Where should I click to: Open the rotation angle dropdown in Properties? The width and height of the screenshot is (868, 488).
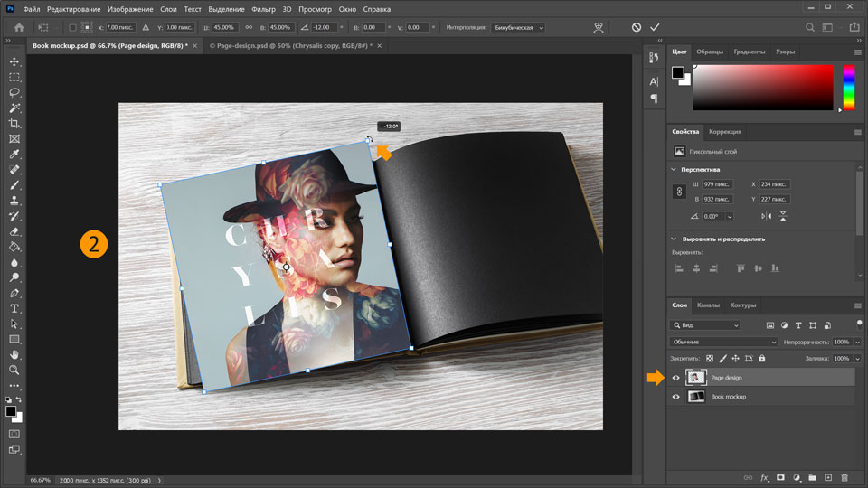tap(730, 216)
